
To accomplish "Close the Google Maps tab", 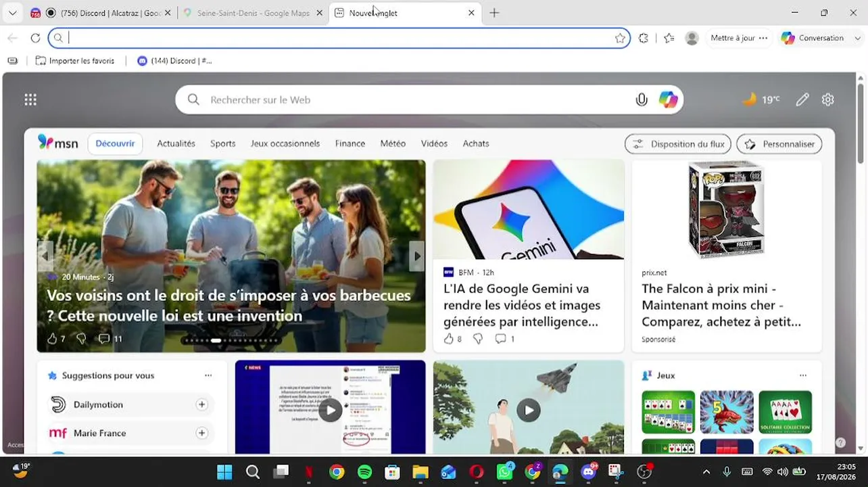I will point(319,13).
